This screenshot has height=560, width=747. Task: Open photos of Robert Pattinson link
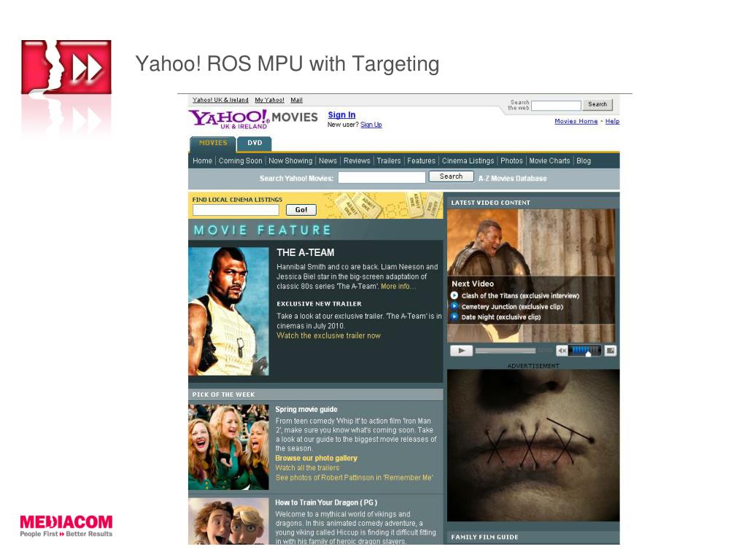pyautogui.click(x=354, y=478)
